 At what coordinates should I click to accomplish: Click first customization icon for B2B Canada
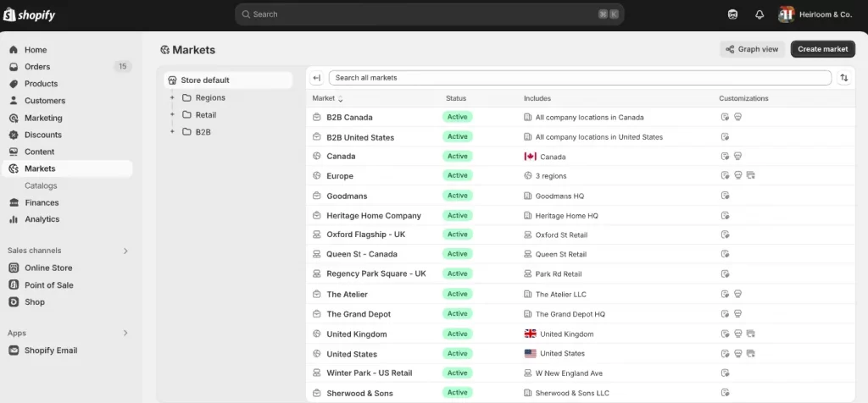(725, 118)
